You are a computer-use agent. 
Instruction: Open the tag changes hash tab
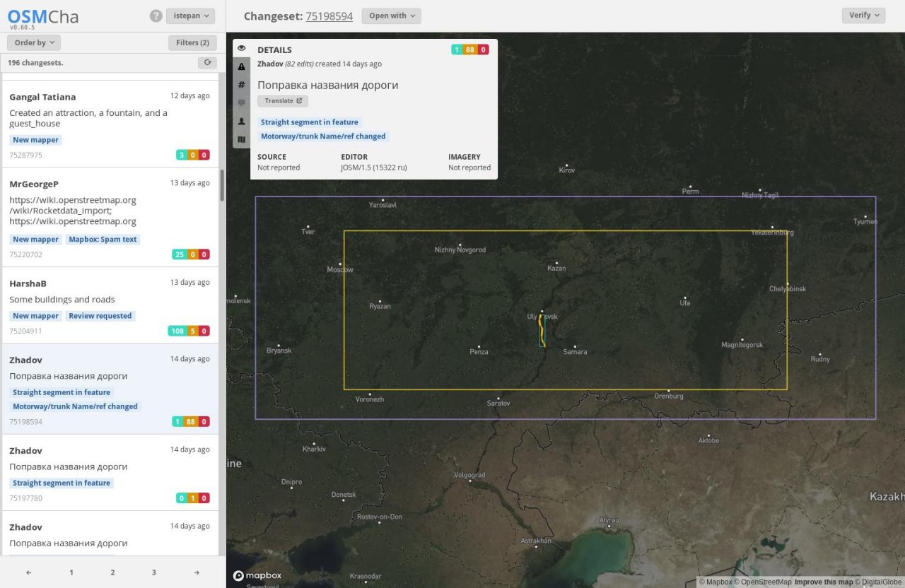[242, 85]
